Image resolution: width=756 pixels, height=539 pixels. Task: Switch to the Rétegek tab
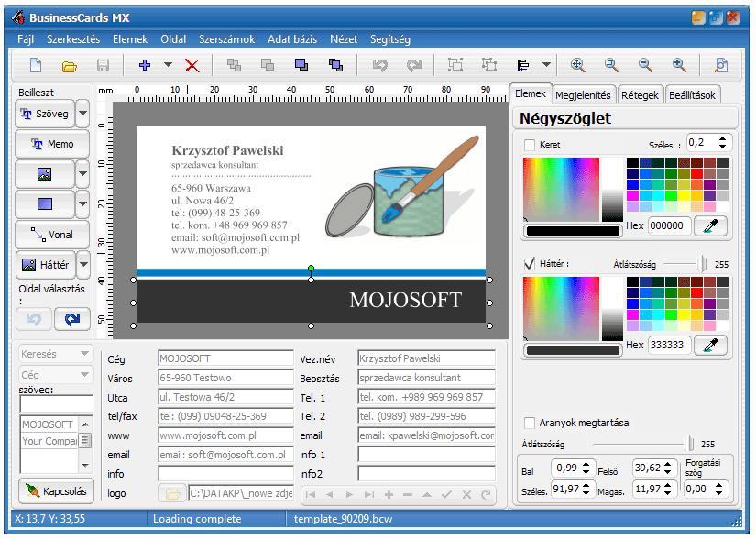pyautogui.click(x=640, y=95)
